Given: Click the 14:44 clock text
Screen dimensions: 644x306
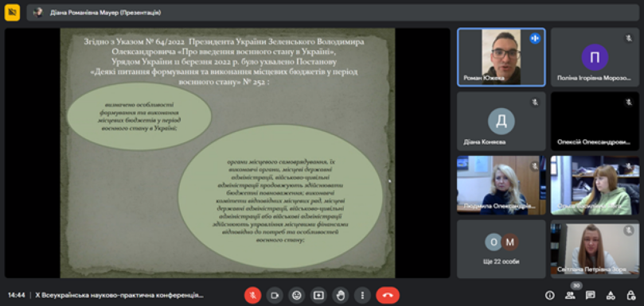Looking at the screenshot, I should [x=17, y=296].
